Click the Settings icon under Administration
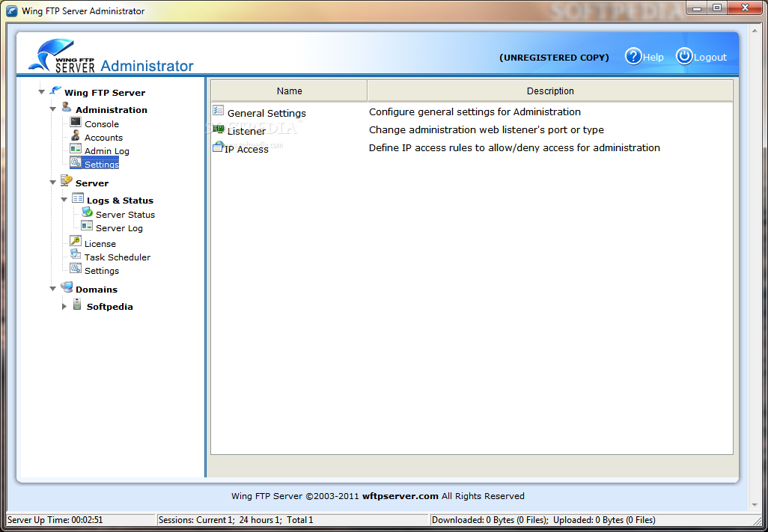 tap(76, 162)
